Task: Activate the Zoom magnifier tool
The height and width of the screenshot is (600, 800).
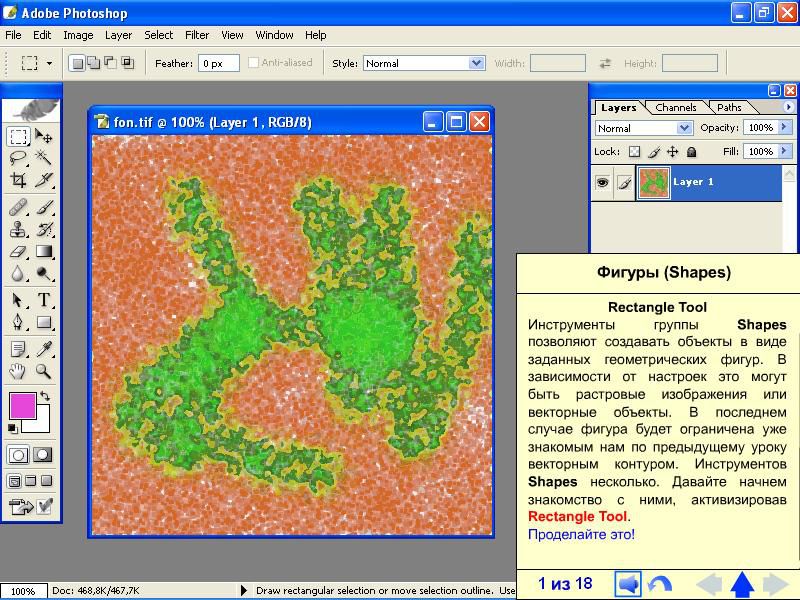Action: point(44,371)
